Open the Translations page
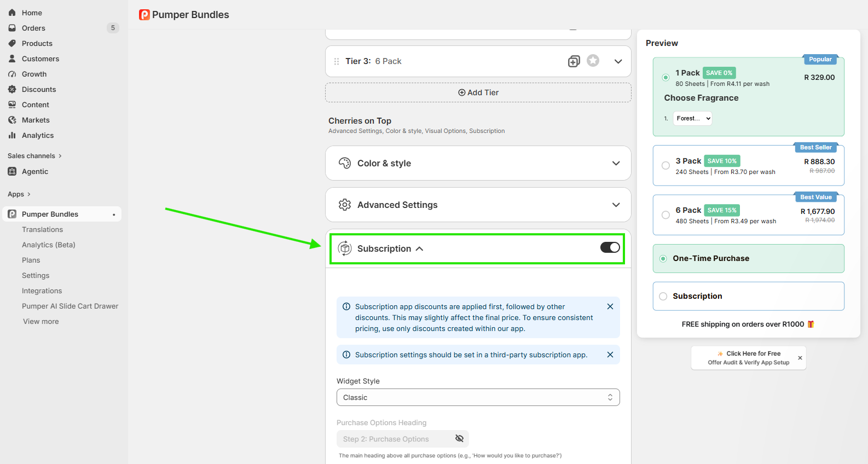Screen dimensions: 868x464 coord(42,229)
